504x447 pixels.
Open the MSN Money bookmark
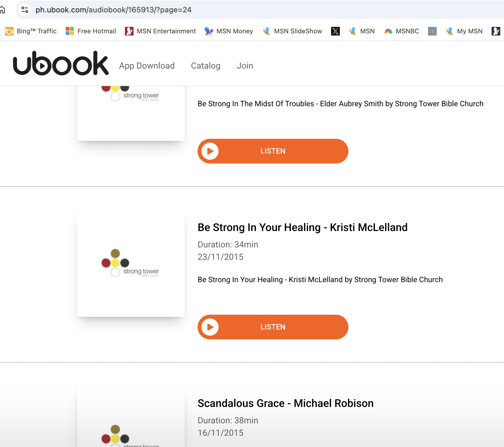(x=229, y=31)
